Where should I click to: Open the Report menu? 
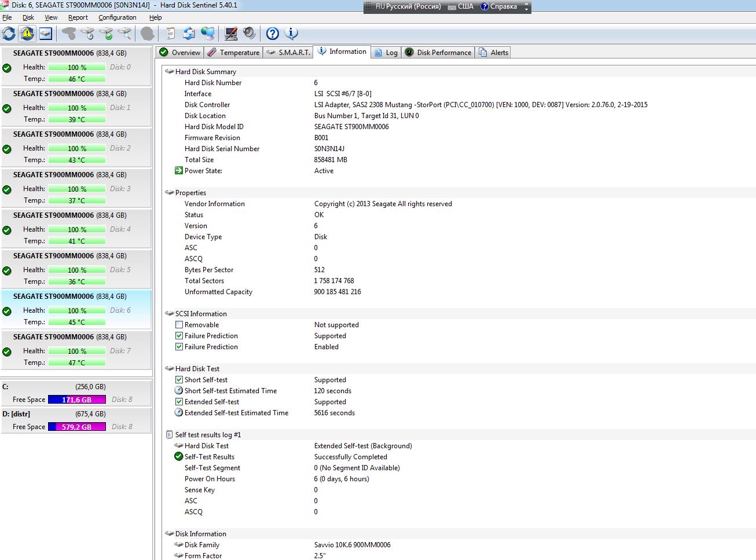click(x=78, y=17)
